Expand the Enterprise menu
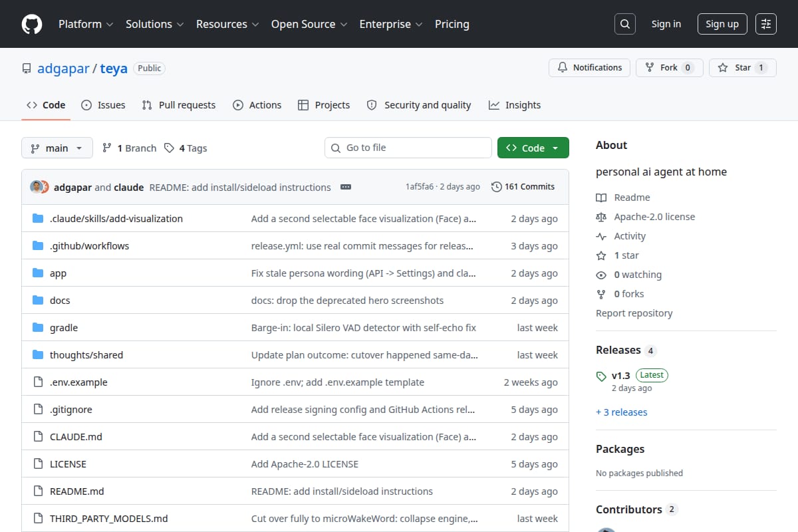Image resolution: width=798 pixels, height=532 pixels. coord(390,24)
